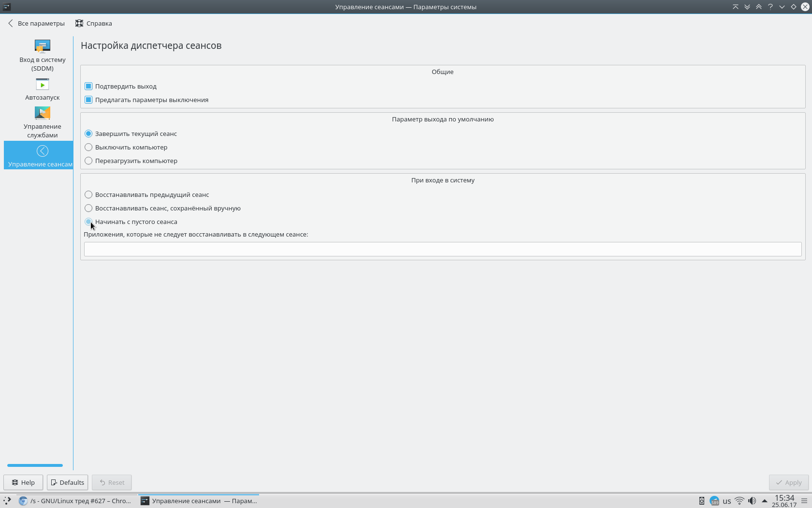Toggle the offer shutdown options checkbox
This screenshot has height=508, width=812.
[x=88, y=100]
